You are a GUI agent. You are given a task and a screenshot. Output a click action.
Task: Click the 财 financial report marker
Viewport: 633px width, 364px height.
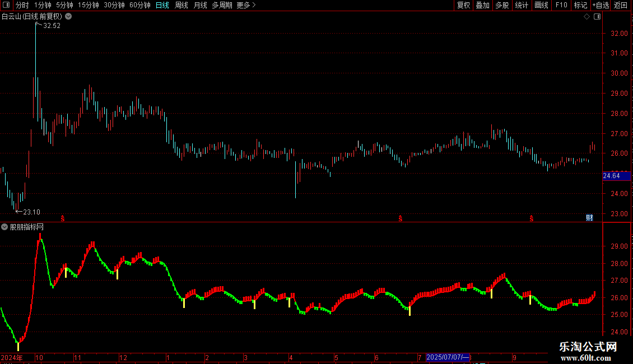(x=589, y=218)
